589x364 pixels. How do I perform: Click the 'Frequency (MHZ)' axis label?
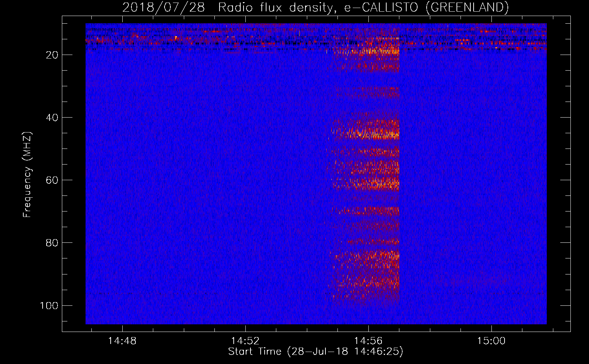[27, 175]
